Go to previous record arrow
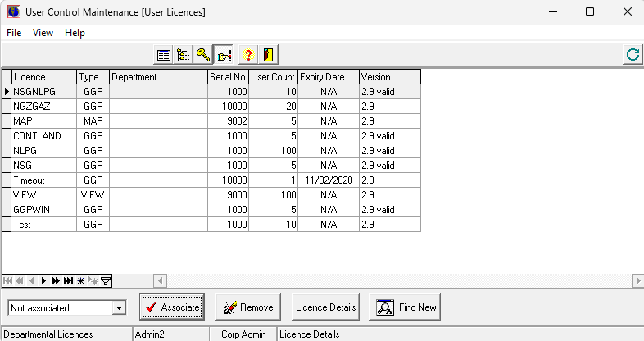This screenshot has height=341, width=644. tap(31, 281)
